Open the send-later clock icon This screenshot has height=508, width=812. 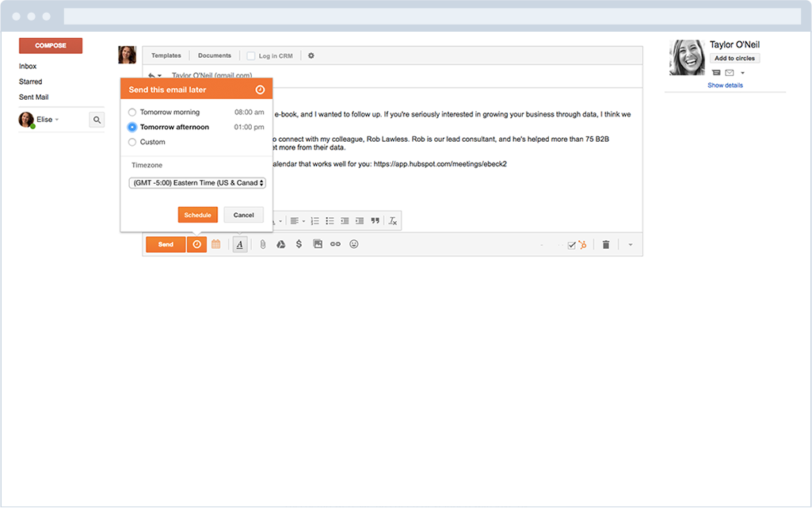coord(196,244)
